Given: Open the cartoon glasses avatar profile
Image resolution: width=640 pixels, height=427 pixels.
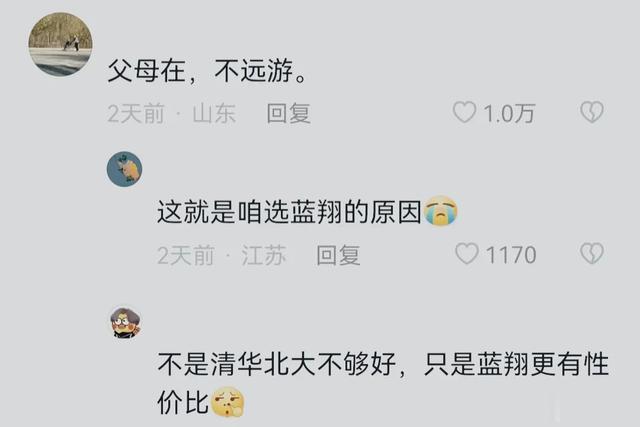Looking at the screenshot, I should tap(126, 322).
